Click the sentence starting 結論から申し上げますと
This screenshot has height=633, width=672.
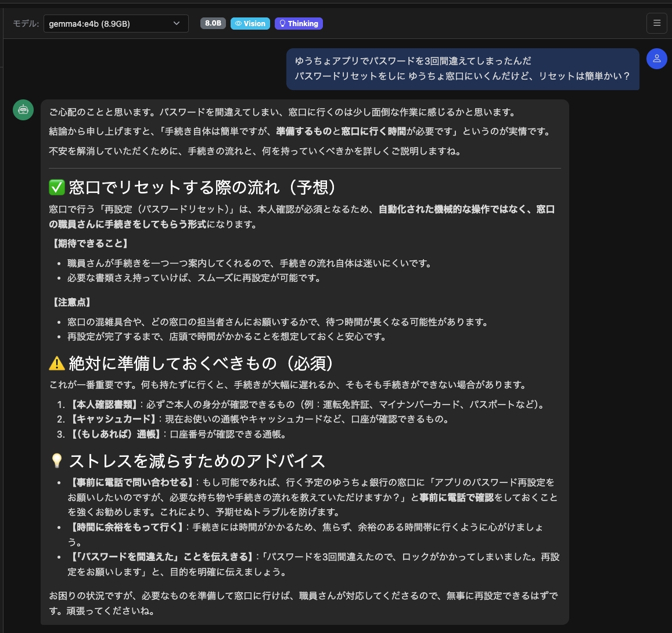point(300,131)
